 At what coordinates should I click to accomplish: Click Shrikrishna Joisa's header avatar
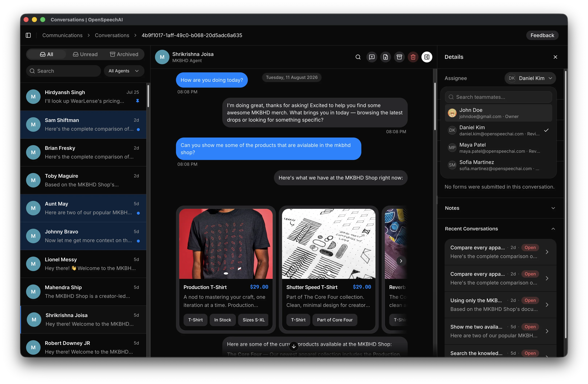coord(162,57)
